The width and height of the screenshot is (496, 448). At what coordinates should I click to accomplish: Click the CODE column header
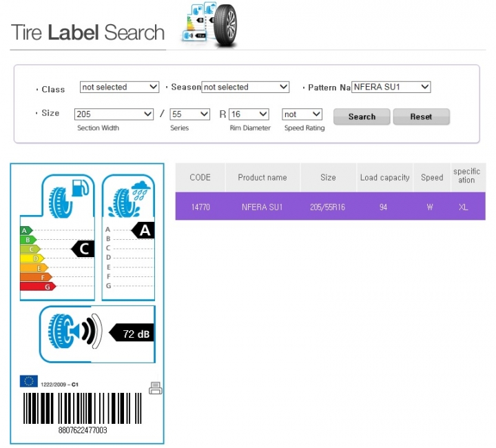(x=200, y=178)
